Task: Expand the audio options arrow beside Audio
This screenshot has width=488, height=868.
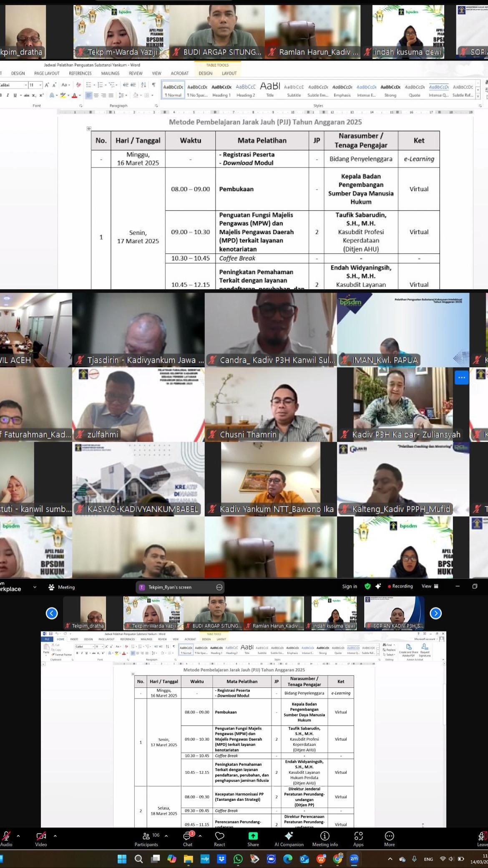Action: coord(18,836)
